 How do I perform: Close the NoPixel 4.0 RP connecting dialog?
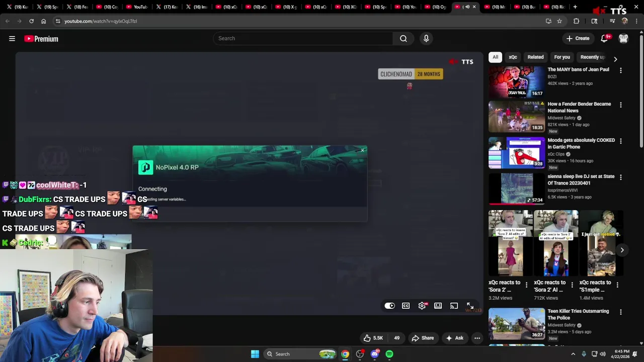pyautogui.click(x=362, y=150)
